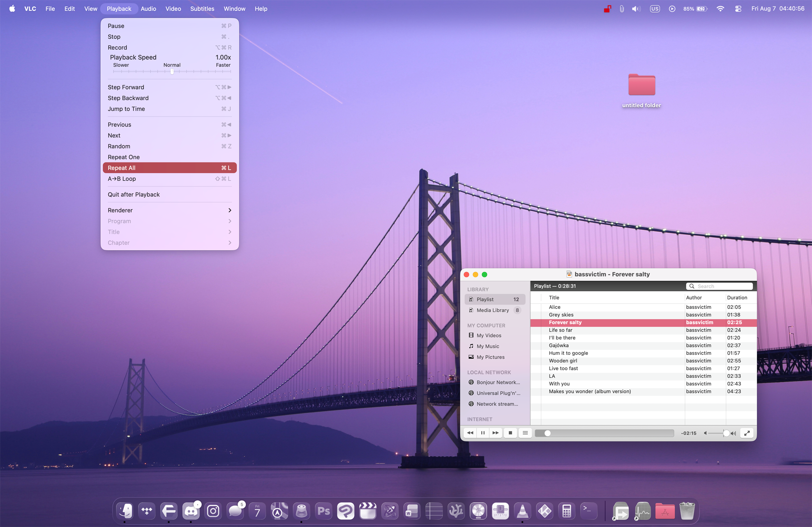
Task: Toggle A→B Loop in the Playback menu
Action: coord(170,179)
